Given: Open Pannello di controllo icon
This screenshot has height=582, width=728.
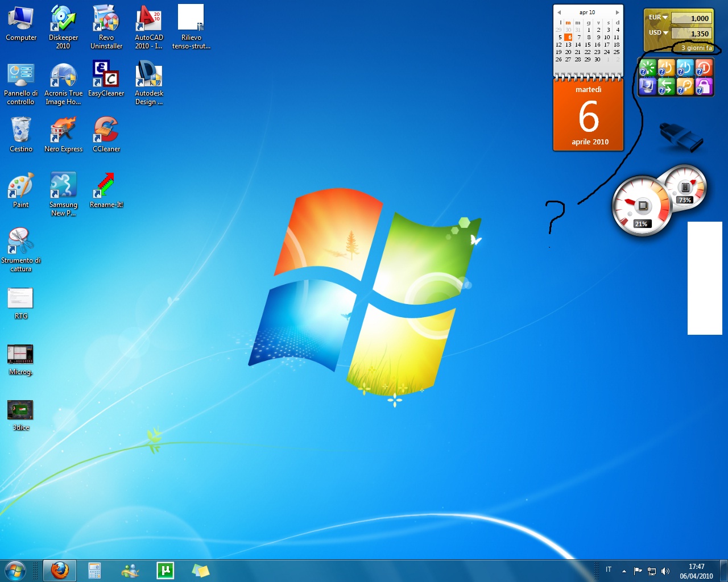Looking at the screenshot, I should point(21,84).
